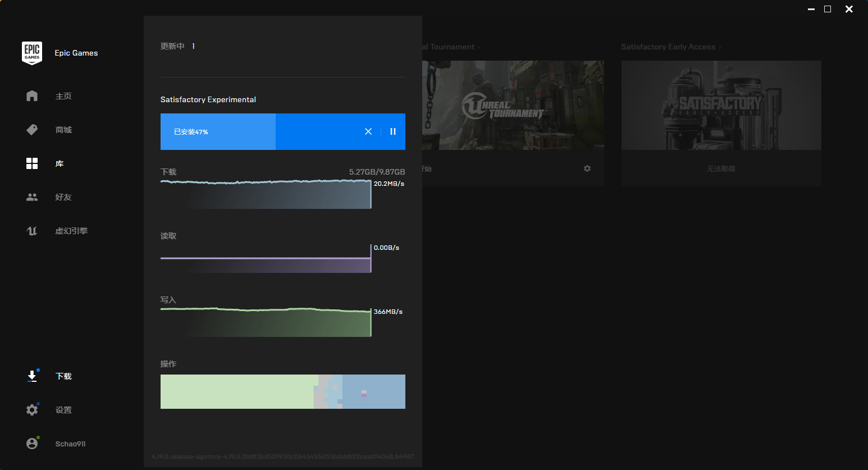The height and width of the screenshot is (470, 868).
Task: Click the Satisfactory Early Access thumbnail
Action: point(721,105)
